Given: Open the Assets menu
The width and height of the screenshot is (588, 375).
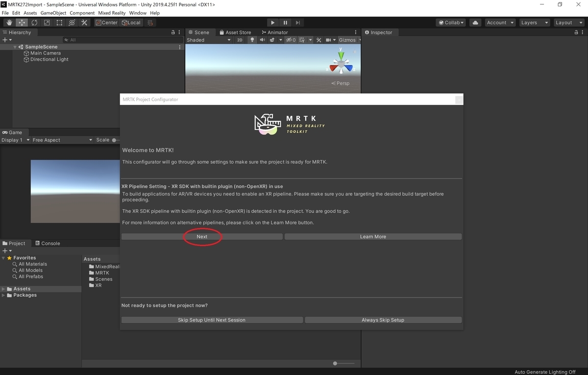Looking at the screenshot, I should [x=30, y=13].
